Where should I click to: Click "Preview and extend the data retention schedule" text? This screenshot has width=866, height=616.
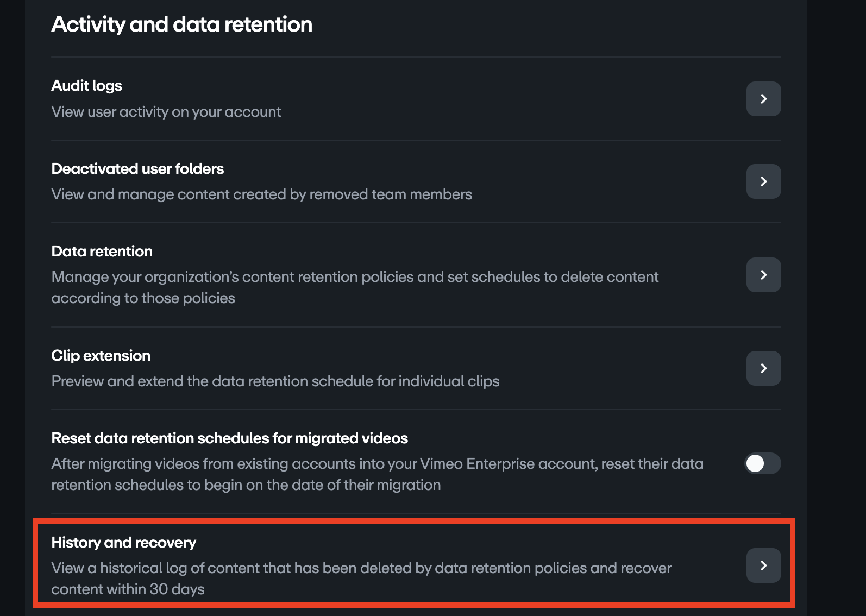[275, 381]
